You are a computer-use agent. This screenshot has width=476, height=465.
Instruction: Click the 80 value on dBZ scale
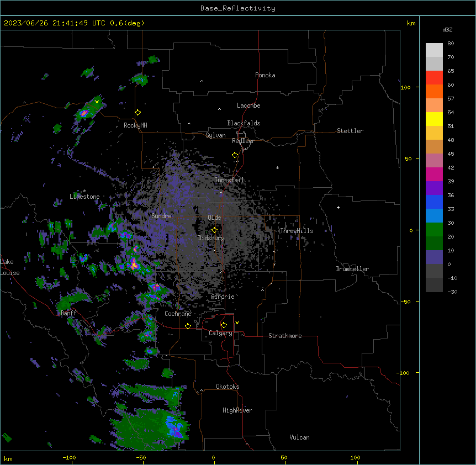point(451,43)
